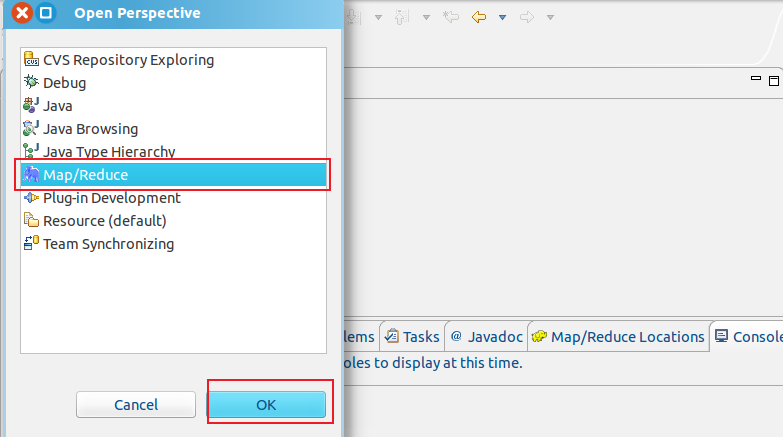The height and width of the screenshot is (437, 783).
Task: Click the CVS repository icon
Action: (31, 59)
